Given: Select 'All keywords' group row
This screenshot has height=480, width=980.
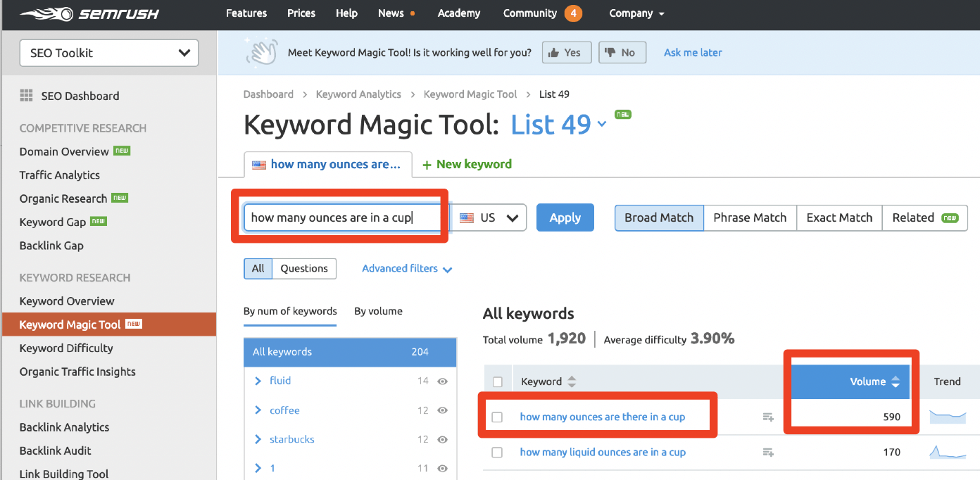Looking at the screenshot, I should click(350, 352).
